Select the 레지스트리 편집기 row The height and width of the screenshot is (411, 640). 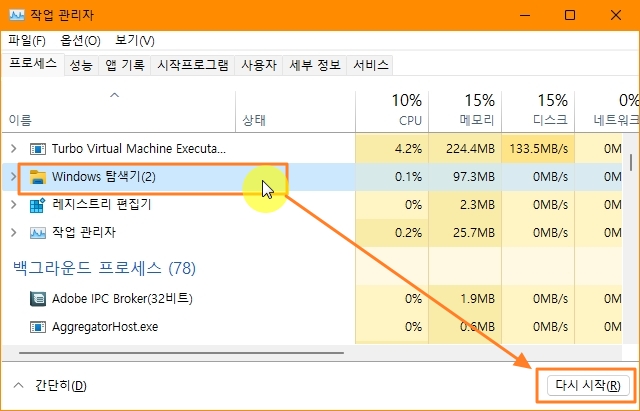(312, 204)
